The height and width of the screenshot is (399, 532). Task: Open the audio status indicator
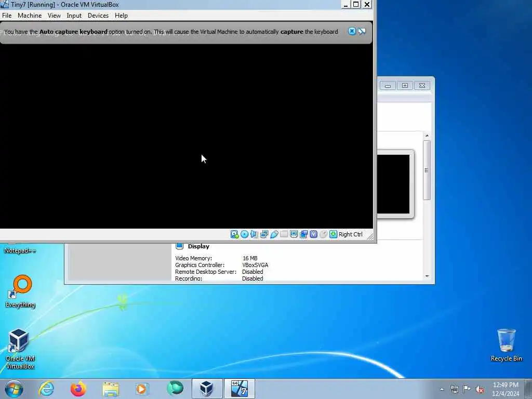254,234
